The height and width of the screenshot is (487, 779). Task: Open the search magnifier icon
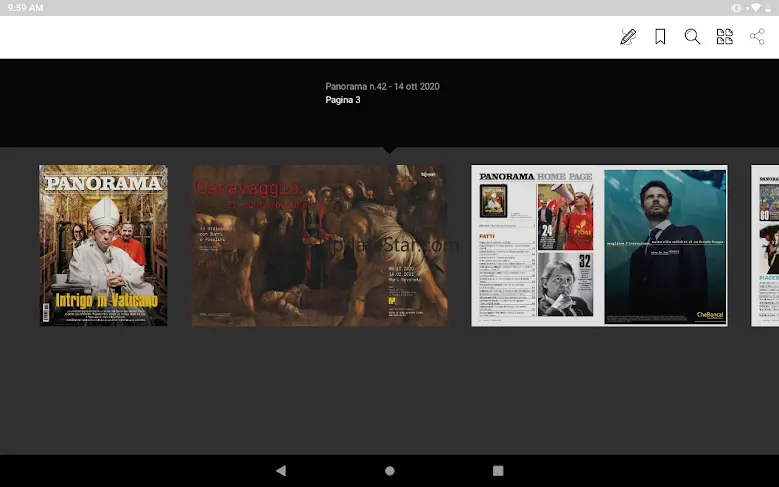tap(692, 36)
